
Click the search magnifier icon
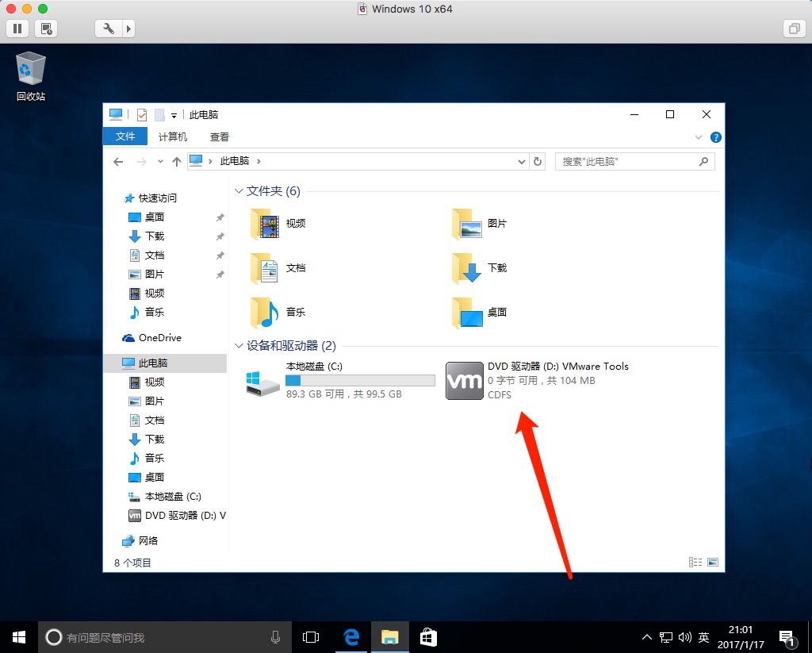(703, 162)
